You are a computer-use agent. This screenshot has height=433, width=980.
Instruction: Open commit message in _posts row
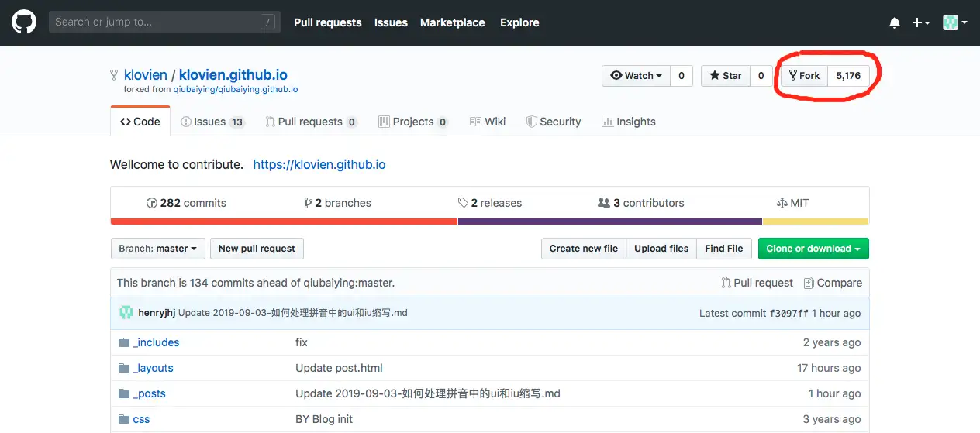(x=428, y=393)
